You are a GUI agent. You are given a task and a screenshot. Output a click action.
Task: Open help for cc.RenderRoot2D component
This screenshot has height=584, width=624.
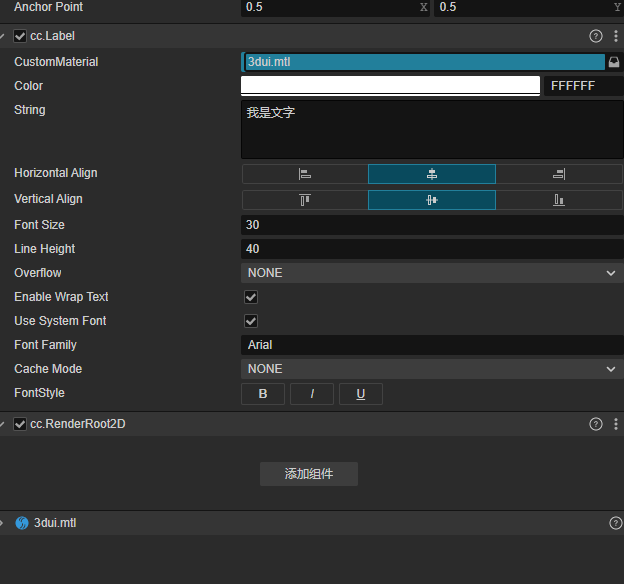595,424
